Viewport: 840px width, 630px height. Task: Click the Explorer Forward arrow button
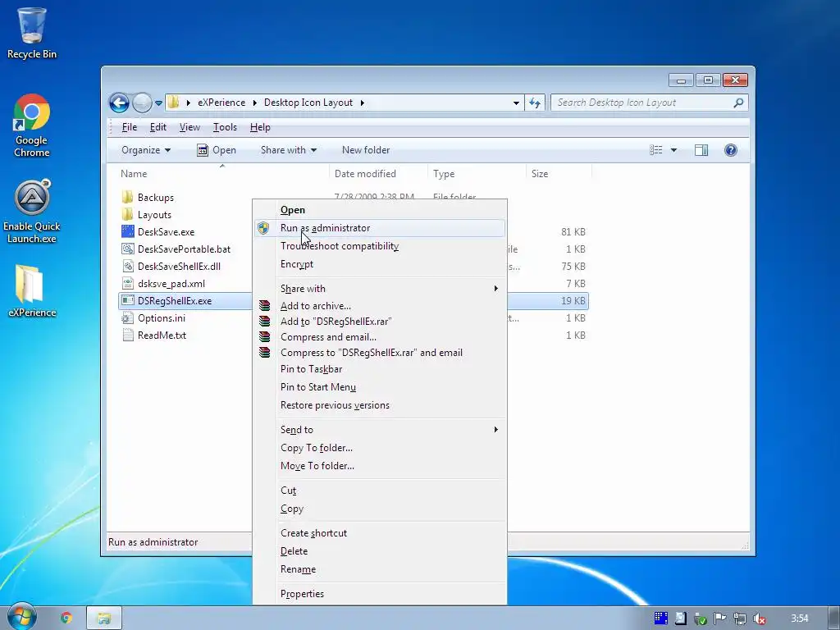coord(142,103)
